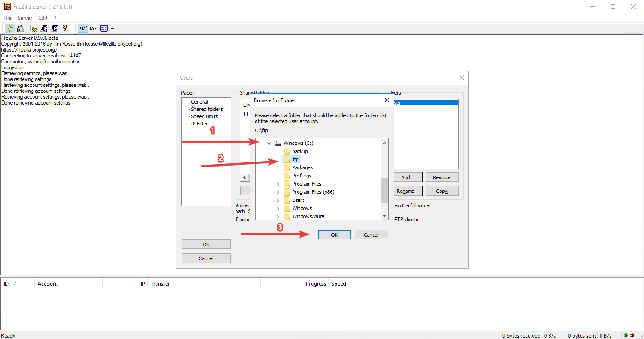Expand the Windows folder in the tree
The image size is (644, 339).
click(x=278, y=208)
